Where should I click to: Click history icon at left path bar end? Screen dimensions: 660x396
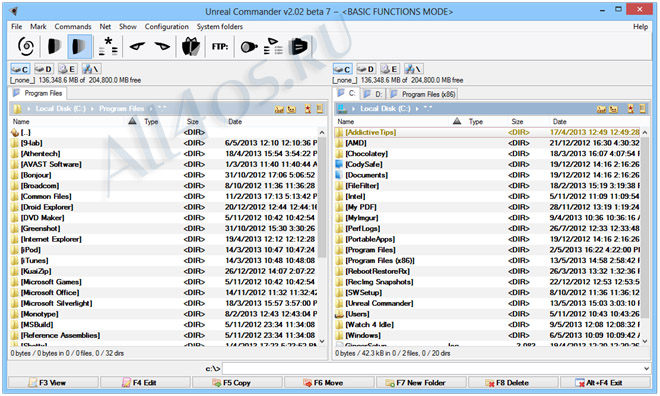(319, 109)
